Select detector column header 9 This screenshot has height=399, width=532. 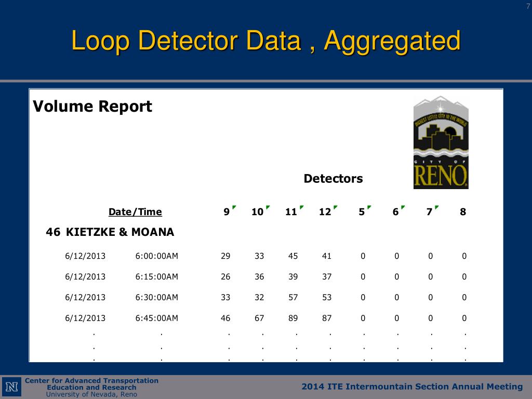227,212
